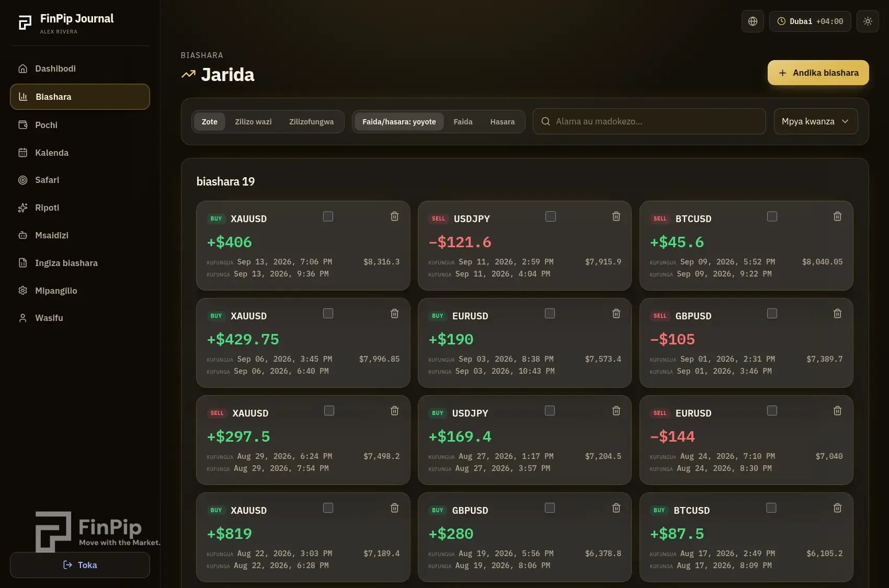Open Ingiza biashara in the sidebar

[x=80, y=263]
